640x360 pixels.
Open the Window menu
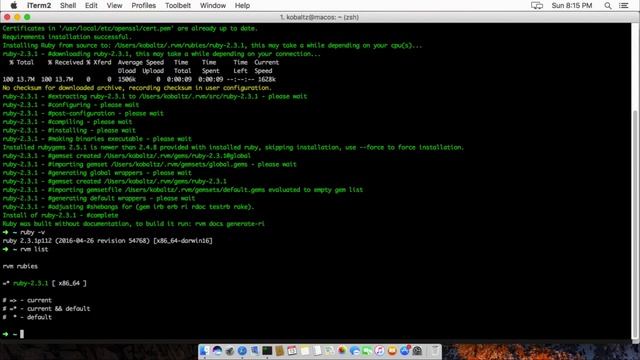coord(213,5)
